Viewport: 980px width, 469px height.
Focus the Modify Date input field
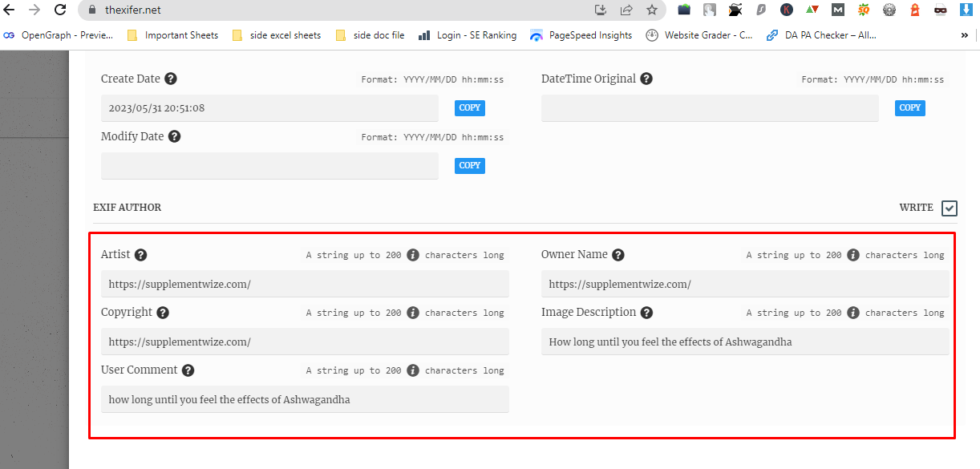(269, 166)
